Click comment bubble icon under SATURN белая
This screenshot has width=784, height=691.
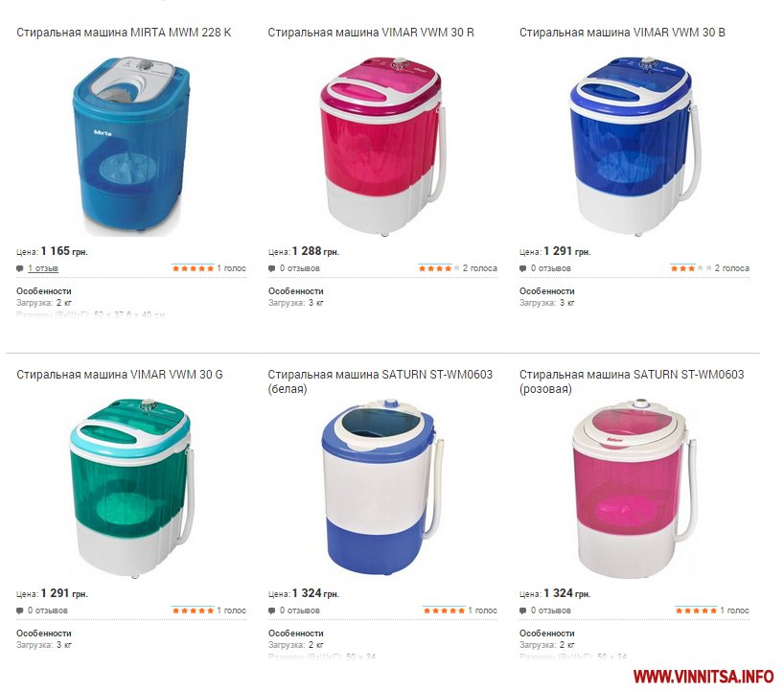click(x=271, y=610)
